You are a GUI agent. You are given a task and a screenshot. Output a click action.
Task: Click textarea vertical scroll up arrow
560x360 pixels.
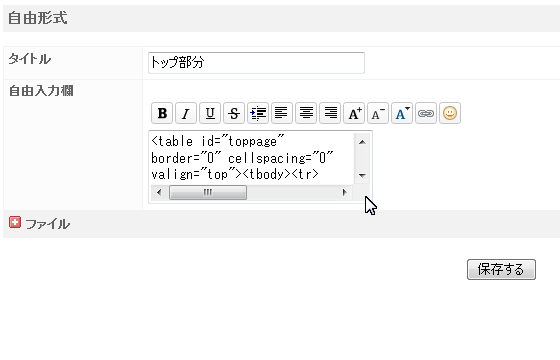362,142
